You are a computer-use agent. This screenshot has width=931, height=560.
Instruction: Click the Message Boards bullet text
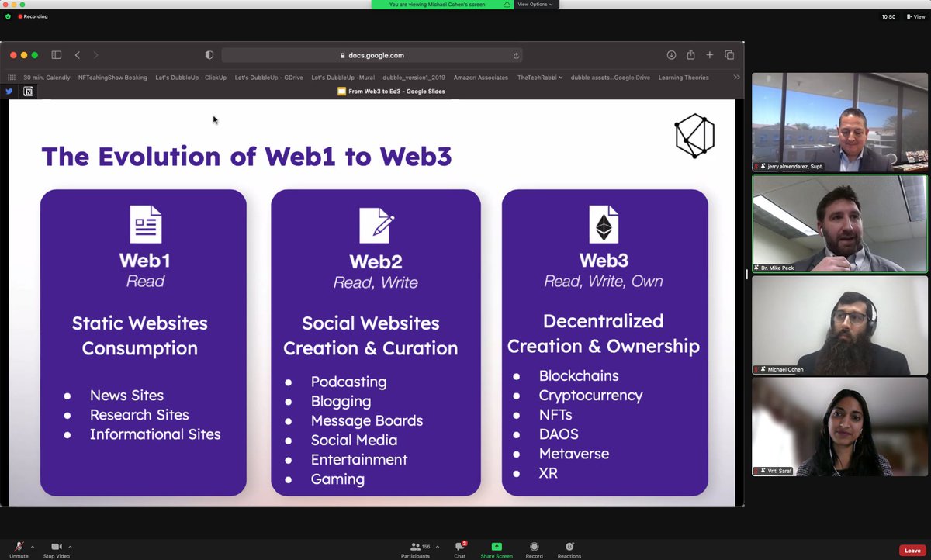[367, 421]
